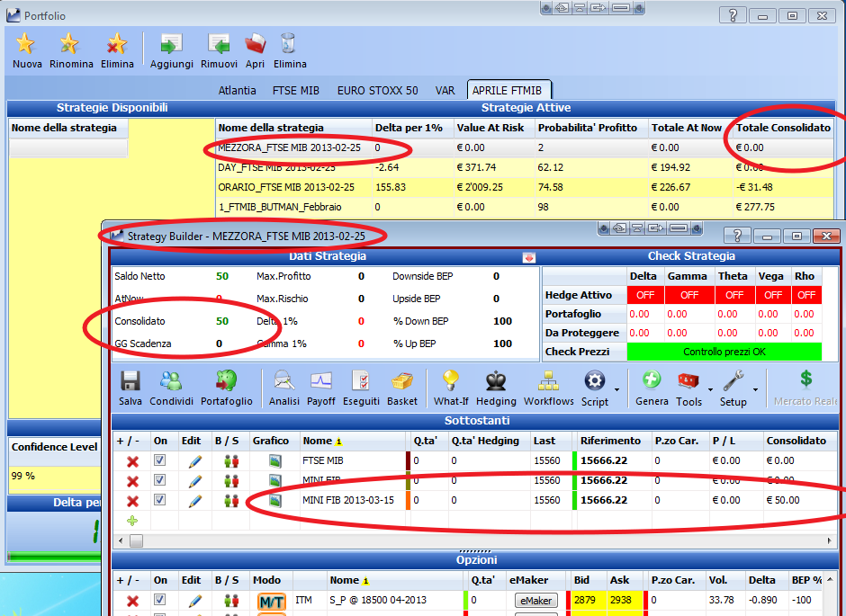The width and height of the screenshot is (846, 616).
Task: Toggle the Delta Hedge Attivo OFF button
Action: pos(644,295)
